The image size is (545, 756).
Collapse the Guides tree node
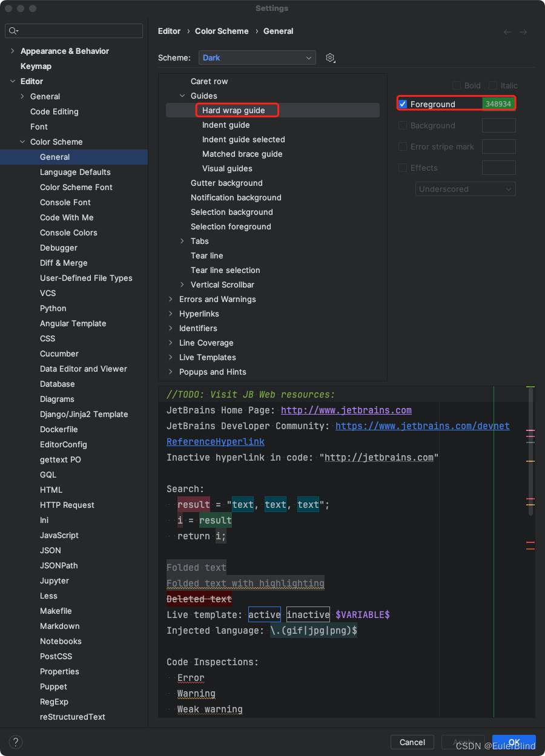tap(182, 96)
